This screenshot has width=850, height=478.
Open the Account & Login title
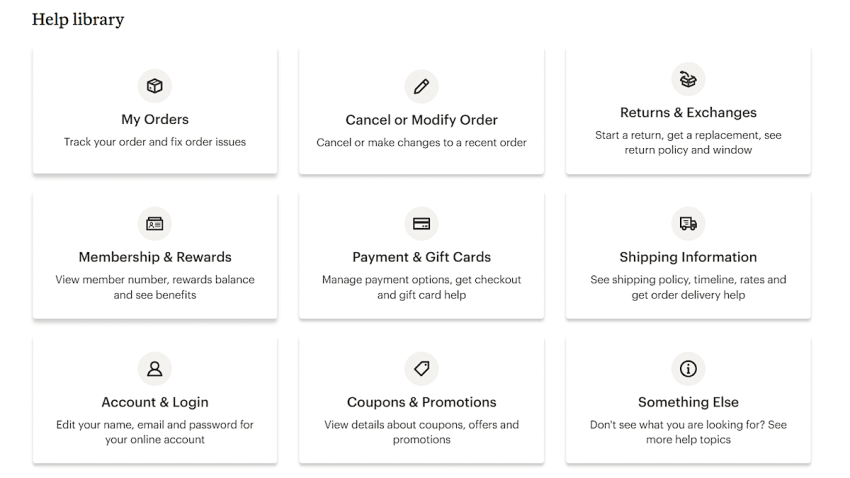point(155,402)
